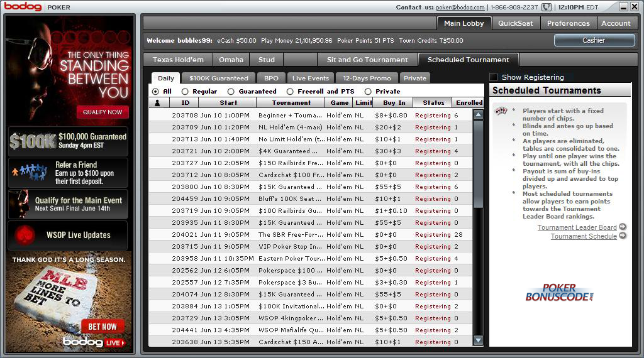Click the poker@bodog.com email link
Image resolution: width=644 pixels, height=358 pixels.
pos(460,8)
